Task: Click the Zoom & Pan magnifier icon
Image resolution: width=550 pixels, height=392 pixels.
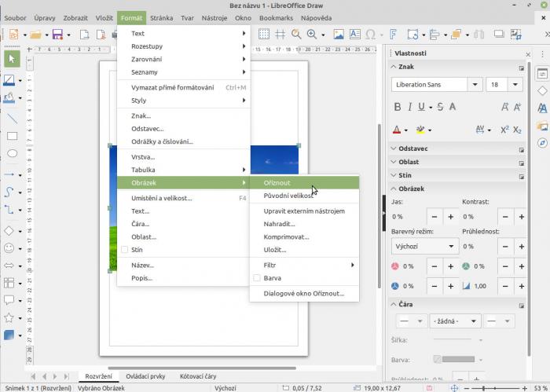Action: click(296, 34)
